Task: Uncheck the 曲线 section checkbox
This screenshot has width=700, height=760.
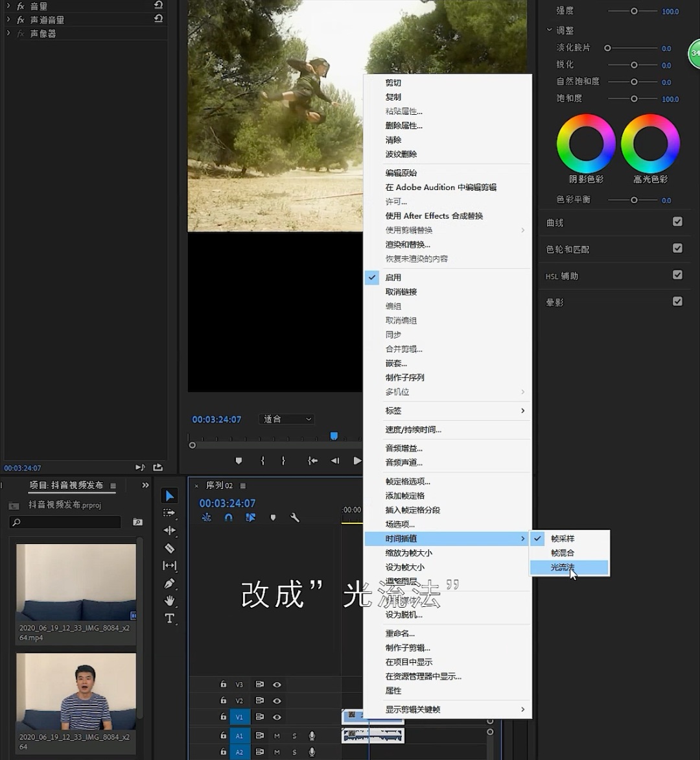Action: click(677, 222)
